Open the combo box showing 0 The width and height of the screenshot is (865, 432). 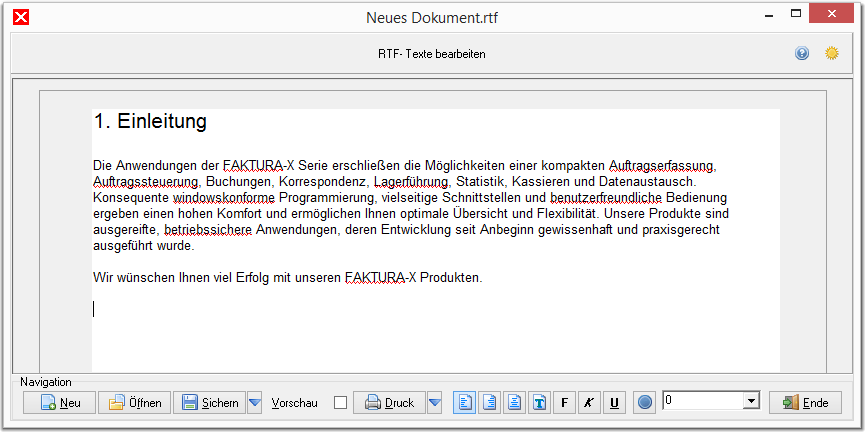750,401
